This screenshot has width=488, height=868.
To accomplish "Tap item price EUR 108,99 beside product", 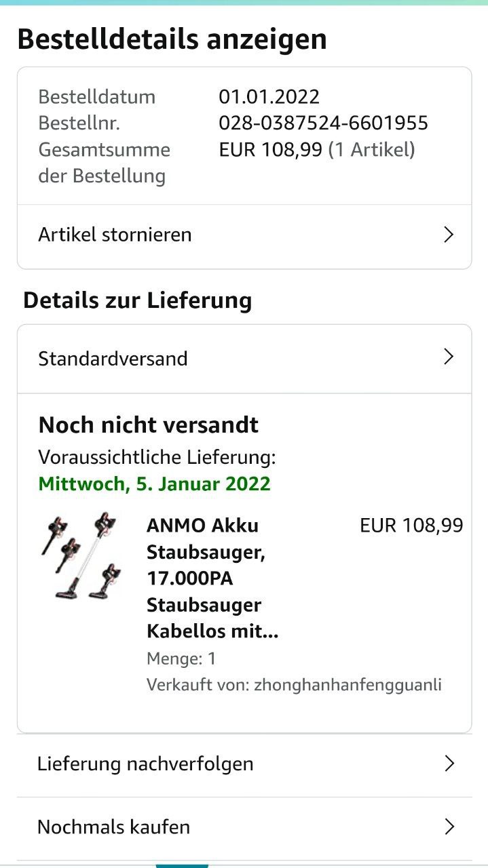I will pyautogui.click(x=411, y=526).
